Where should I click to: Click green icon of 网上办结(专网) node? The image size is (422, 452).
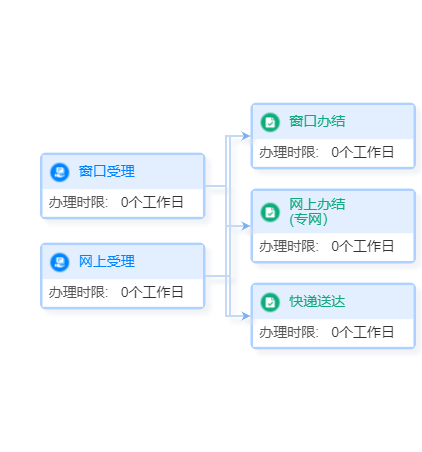tap(270, 212)
